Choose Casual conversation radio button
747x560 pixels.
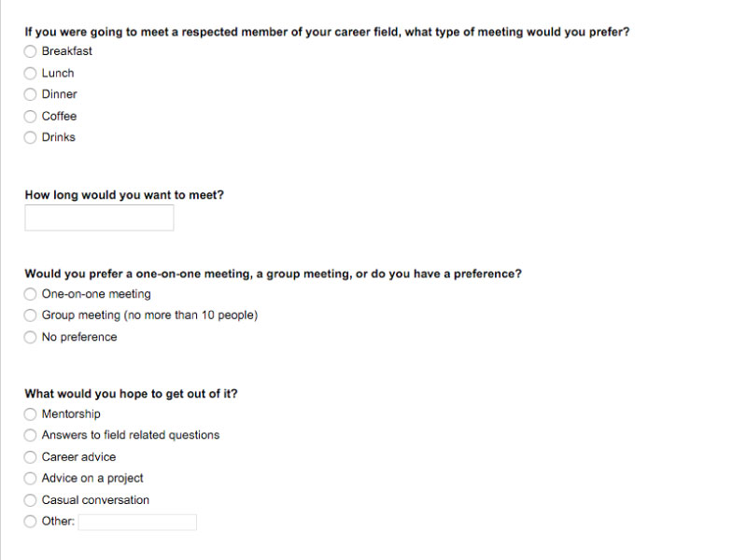click(x=30, y=500)
